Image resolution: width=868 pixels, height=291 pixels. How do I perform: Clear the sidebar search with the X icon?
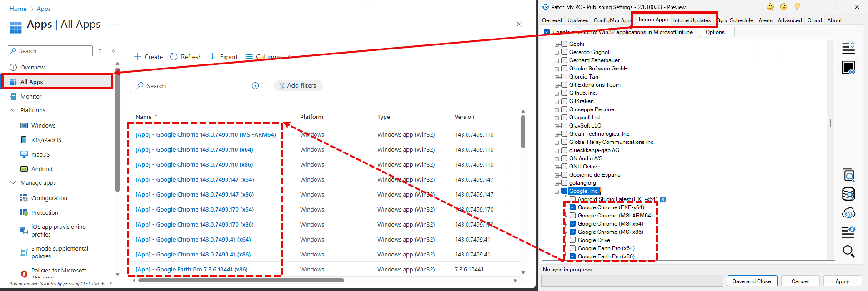click(x=100, y=51)
